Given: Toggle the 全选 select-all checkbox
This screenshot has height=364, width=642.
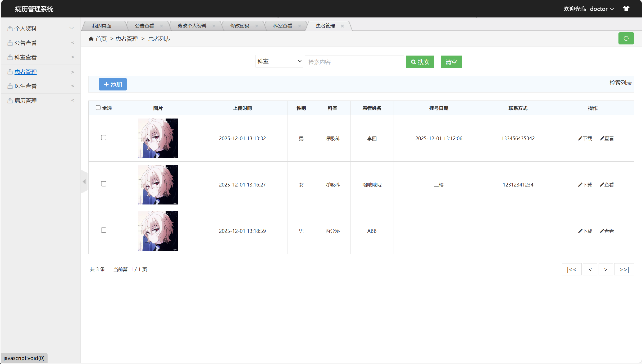Looking at the screenshot, I should click(x=98, y=108).
